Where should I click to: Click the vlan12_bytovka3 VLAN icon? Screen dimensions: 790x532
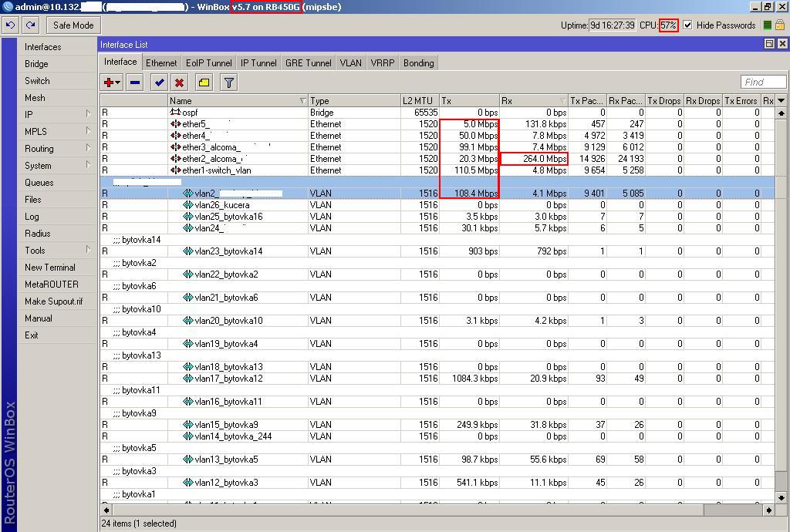coord(188,483)
